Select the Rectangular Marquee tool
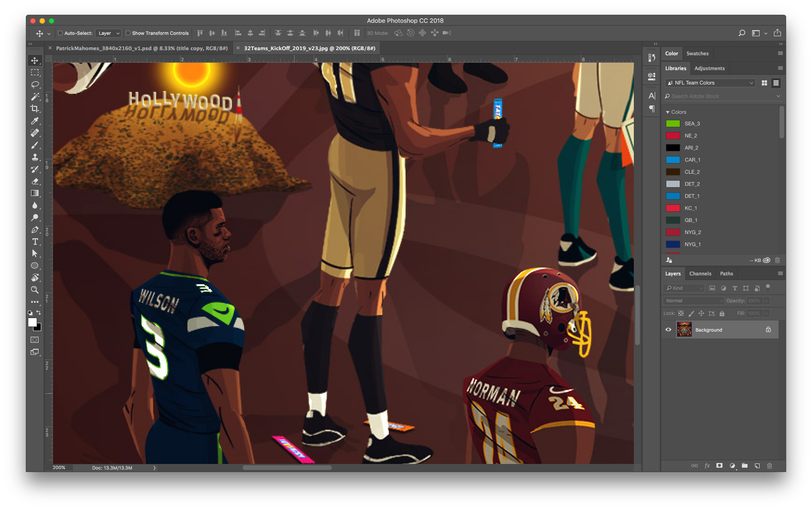 tap(35, 72)
